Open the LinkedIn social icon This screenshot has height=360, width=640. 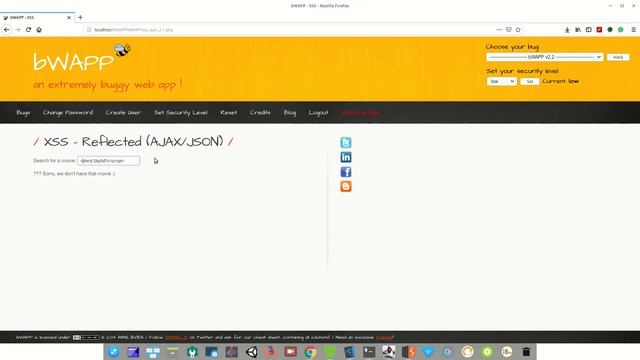[346, 157]
